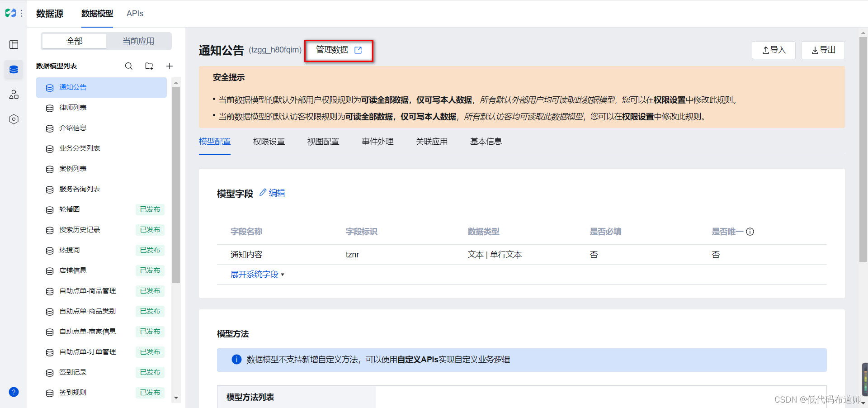Switch to 关联应用 tab

432,142
